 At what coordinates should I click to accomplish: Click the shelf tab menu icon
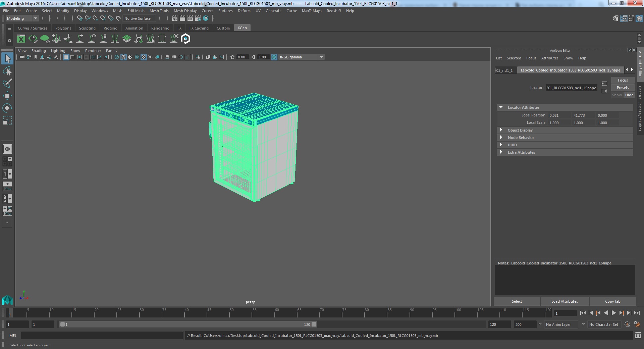click(x=9, y=29)
